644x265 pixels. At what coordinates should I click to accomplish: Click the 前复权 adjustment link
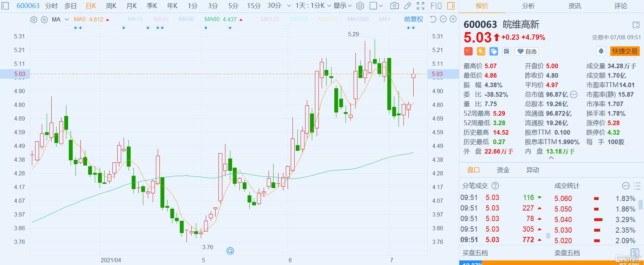pos(413,19)
